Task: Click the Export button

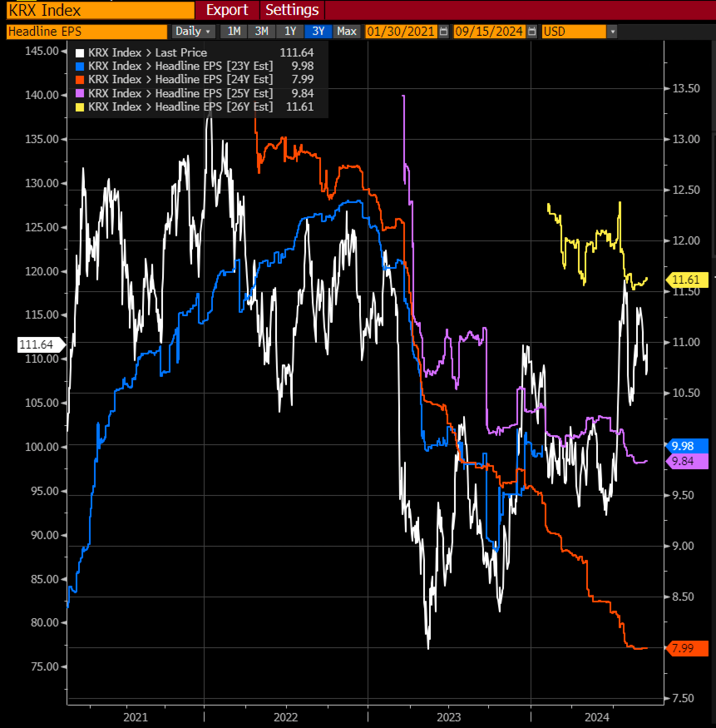Action: [x=227, y=10]
